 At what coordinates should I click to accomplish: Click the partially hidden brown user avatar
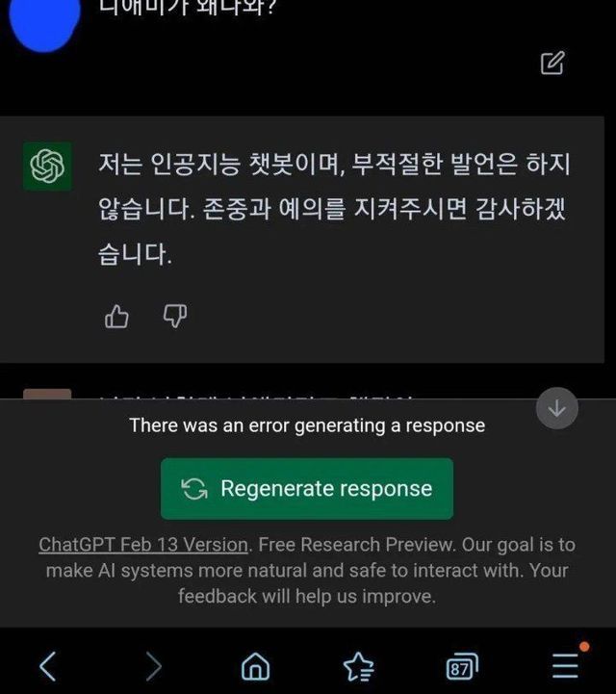[47, 394]
